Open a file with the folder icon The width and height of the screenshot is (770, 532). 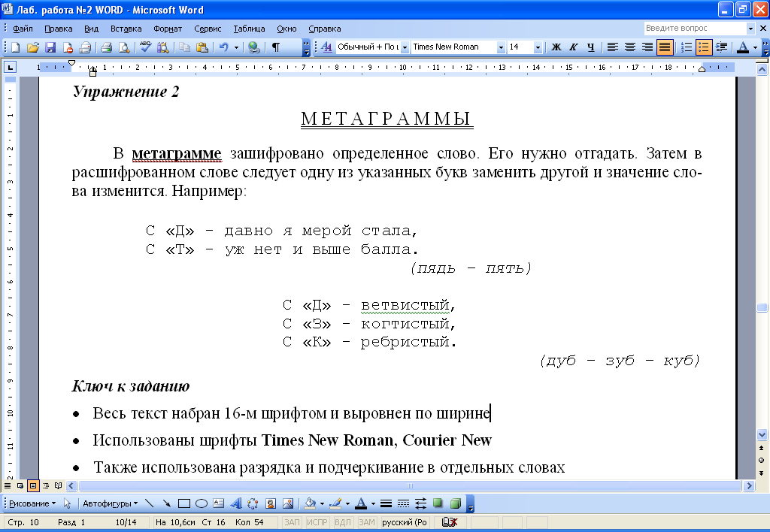[x=33, y=47]
